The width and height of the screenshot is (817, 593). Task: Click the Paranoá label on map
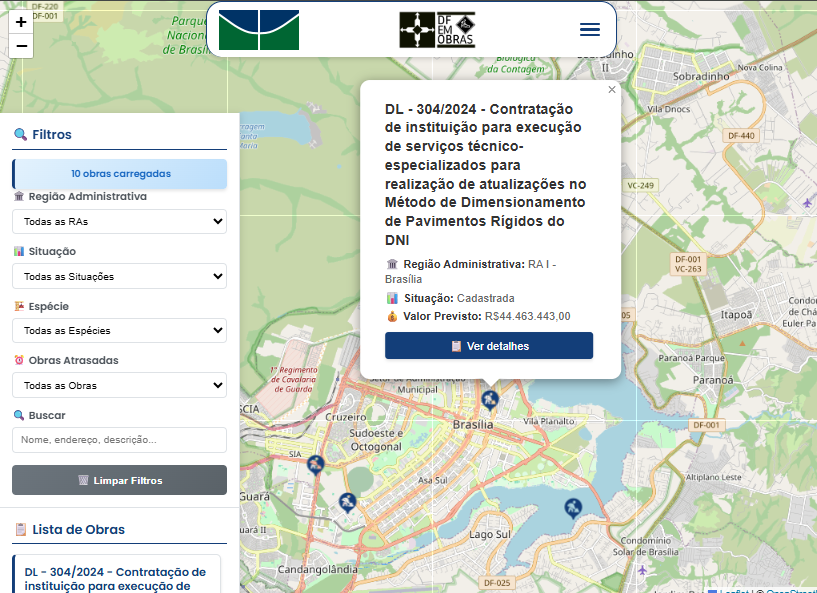(713, 380)
